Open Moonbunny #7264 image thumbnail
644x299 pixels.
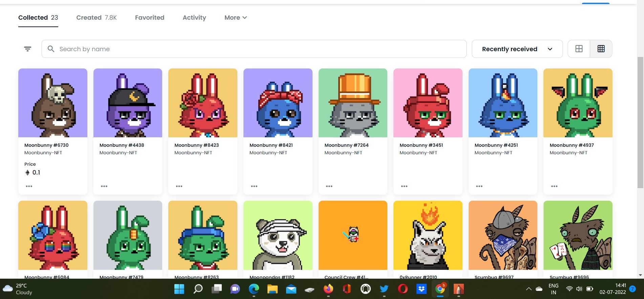point(353,103)
